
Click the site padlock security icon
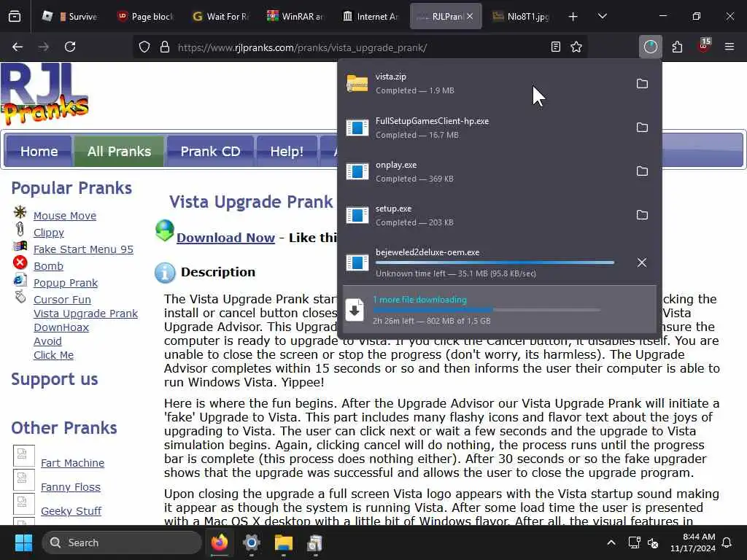(165, 47)
